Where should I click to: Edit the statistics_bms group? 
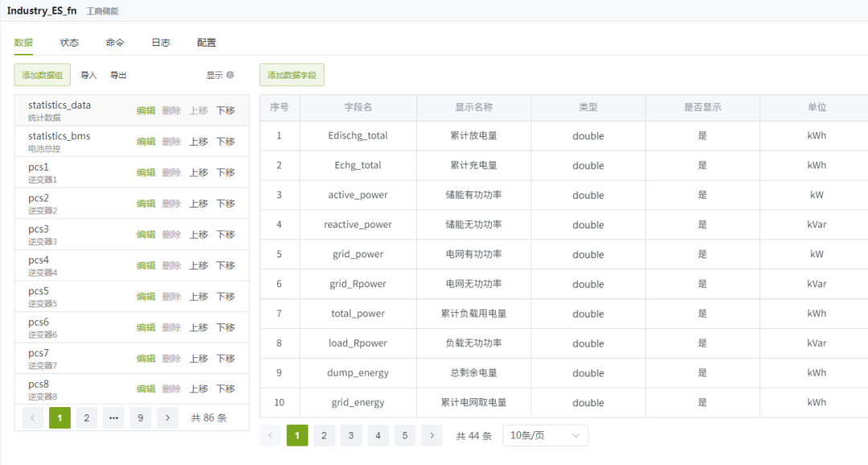(x=146, y=142)
